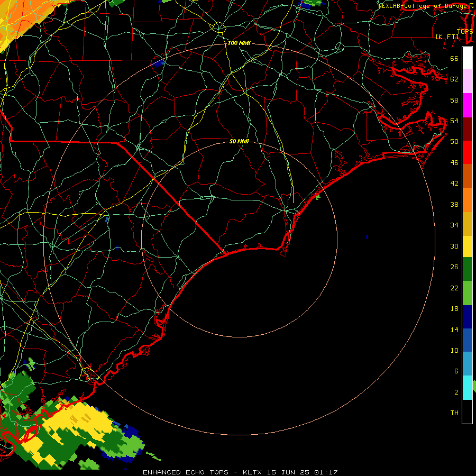Click the white swatch at the legend top
Screen dimensions: 476x476
(467, 58)
